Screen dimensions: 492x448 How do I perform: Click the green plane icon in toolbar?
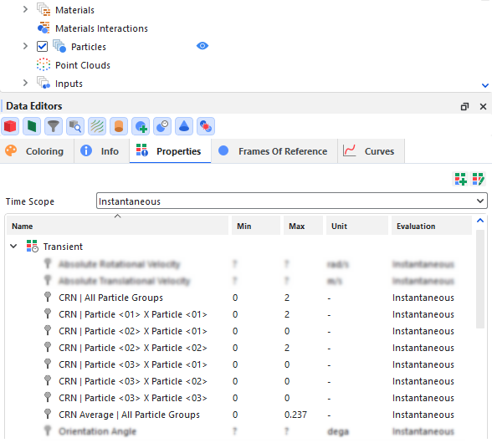click(x=32, y=126)
